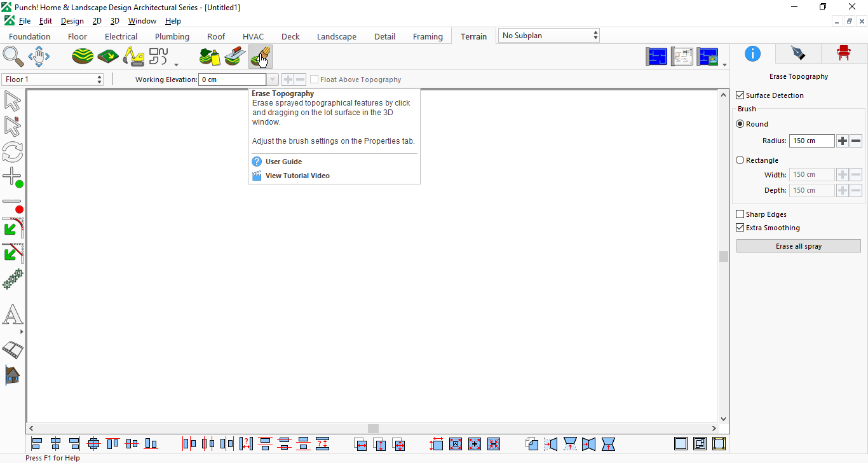The height and width of the screenshot is (463, 868).
Task: Select the Zoom magnifier tool
Action: coord(13,57)
